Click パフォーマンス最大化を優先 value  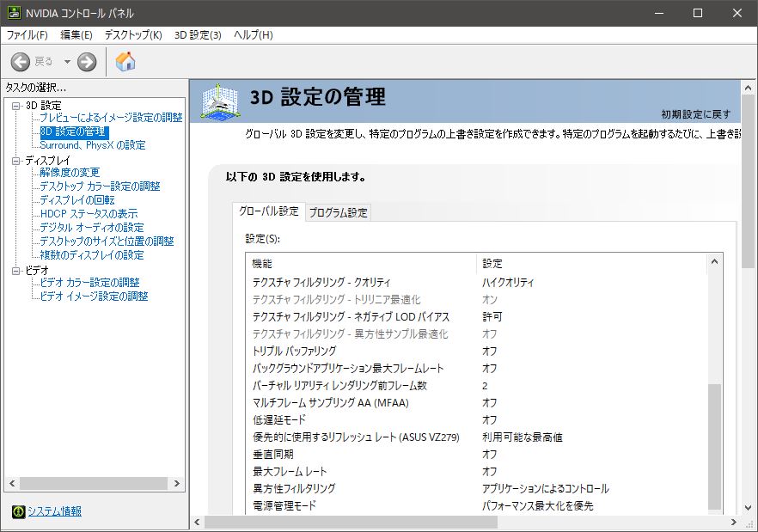pyautogui.click(x=538, y=506)
